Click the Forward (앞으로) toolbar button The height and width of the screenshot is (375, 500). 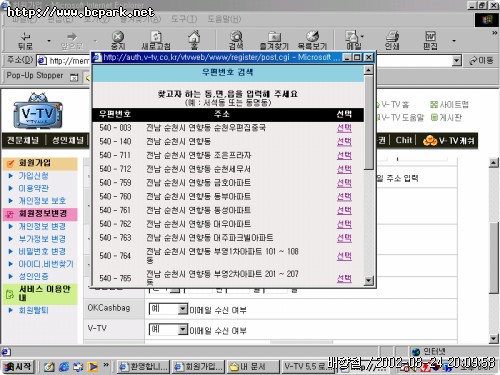pyautogui.click(x=72, y=41)
